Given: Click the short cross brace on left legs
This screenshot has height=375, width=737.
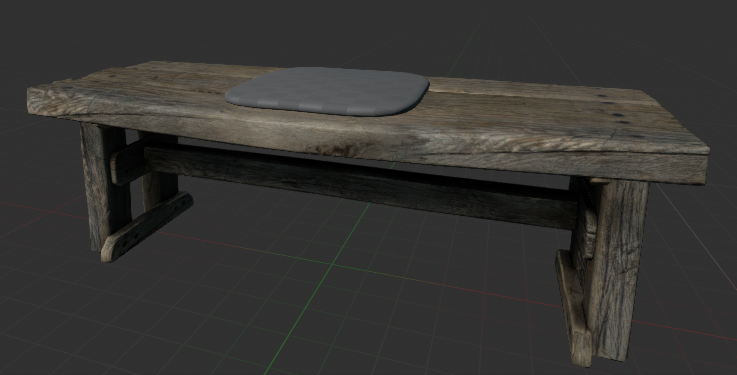Looking at the screenshot, I should click(128, 162).
